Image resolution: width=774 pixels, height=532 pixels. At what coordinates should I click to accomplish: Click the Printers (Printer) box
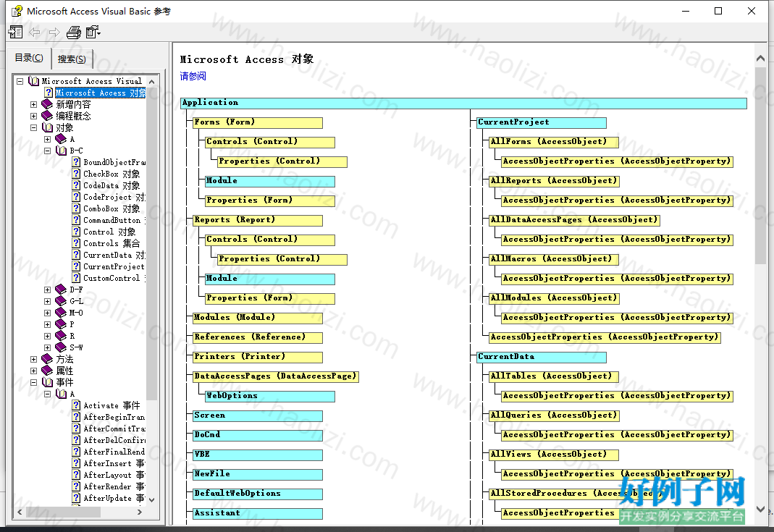click(258, 357)
